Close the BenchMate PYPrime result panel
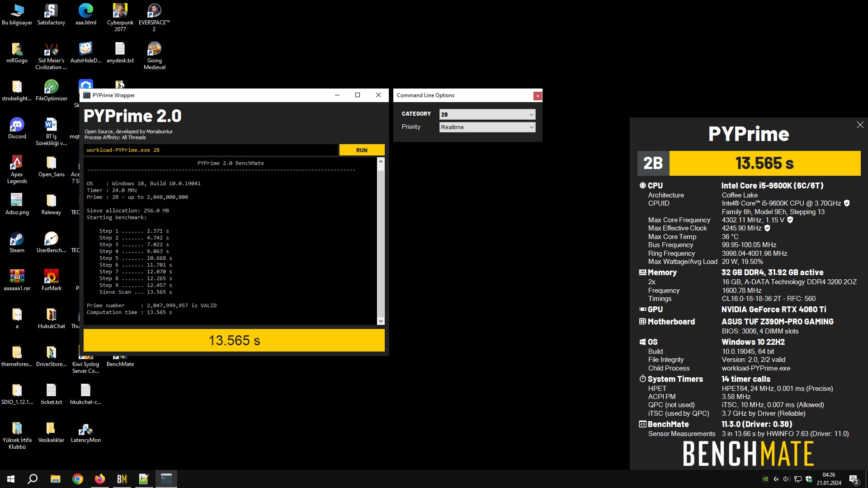Viewport: 868px width, 488px height. tap(860, 125)
